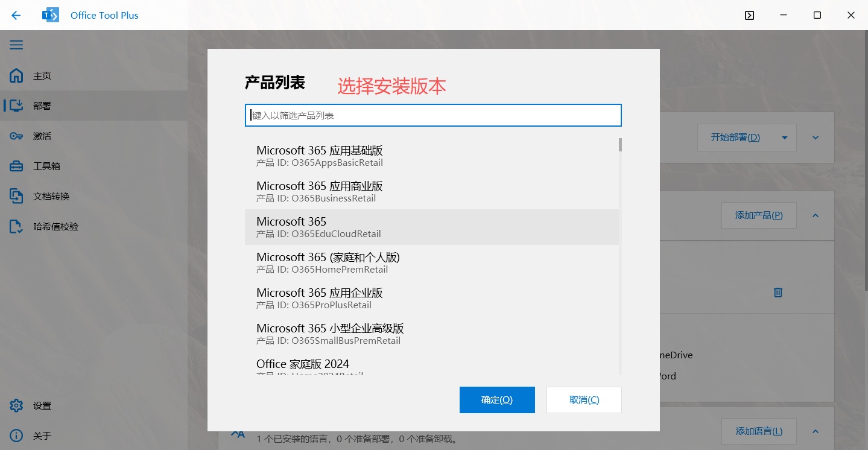The height and width of the screenshot is (450, 868).
Task: Click the info icon for 关于
Action: pyautogui.click(x=16, y=436)
